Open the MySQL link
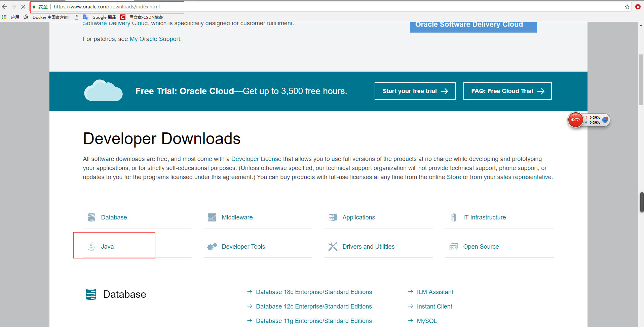644x327 pixels. [427, 321]
